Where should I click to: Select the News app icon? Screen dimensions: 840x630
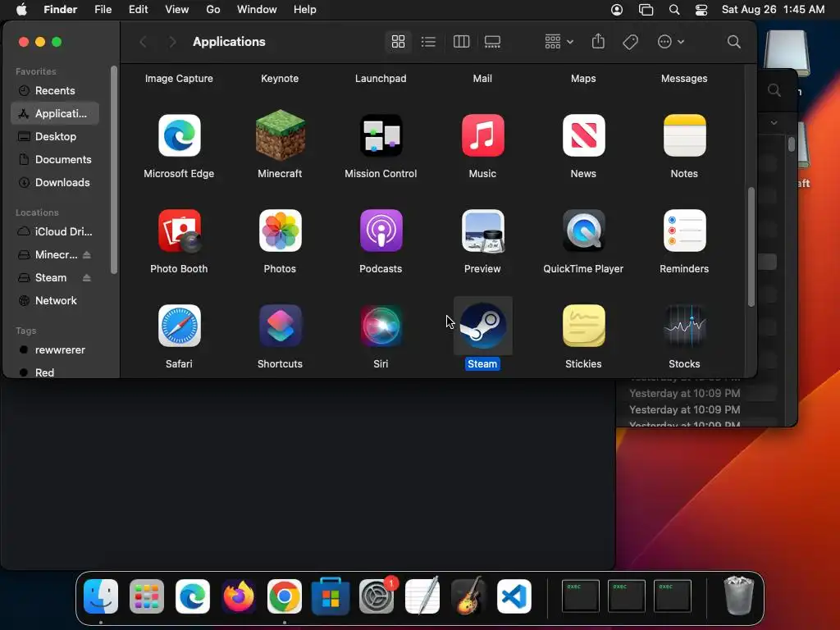pyautogui.click(x=583, y=135)
